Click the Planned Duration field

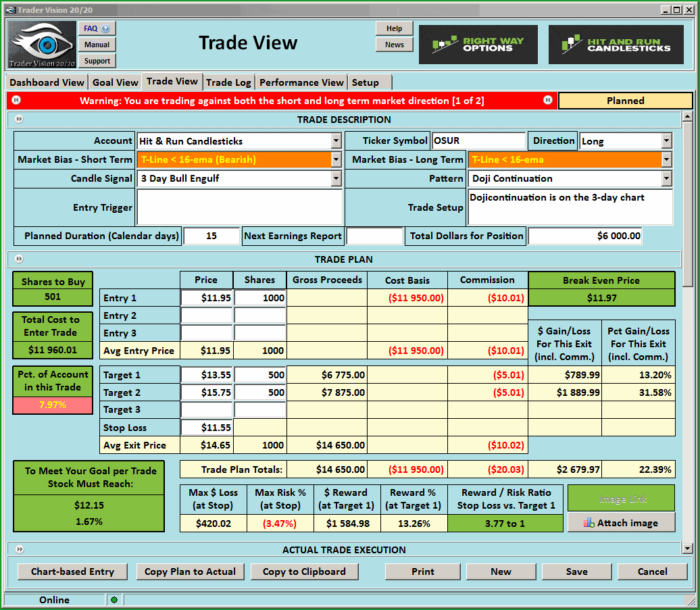point(211,236)
